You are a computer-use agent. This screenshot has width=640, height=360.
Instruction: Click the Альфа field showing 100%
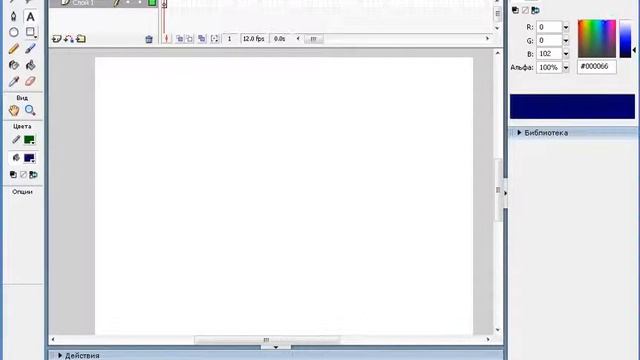click(x=549, y=67)
